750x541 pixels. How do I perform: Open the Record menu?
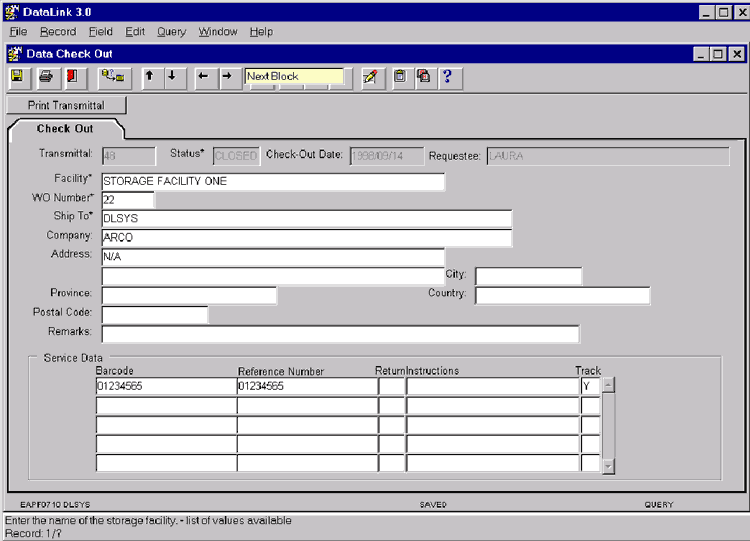point(58,32)
